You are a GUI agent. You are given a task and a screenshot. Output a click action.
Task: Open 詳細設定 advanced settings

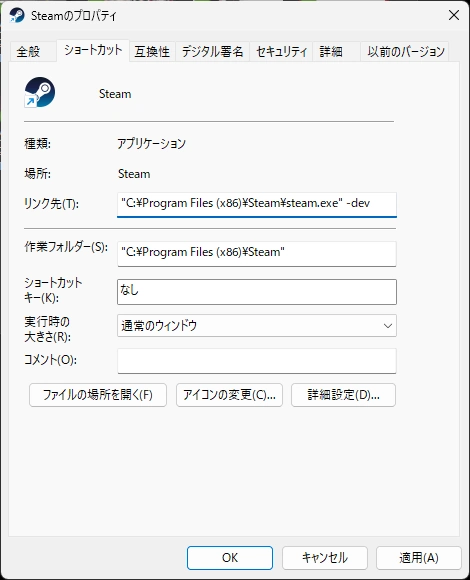pos(343,395)
